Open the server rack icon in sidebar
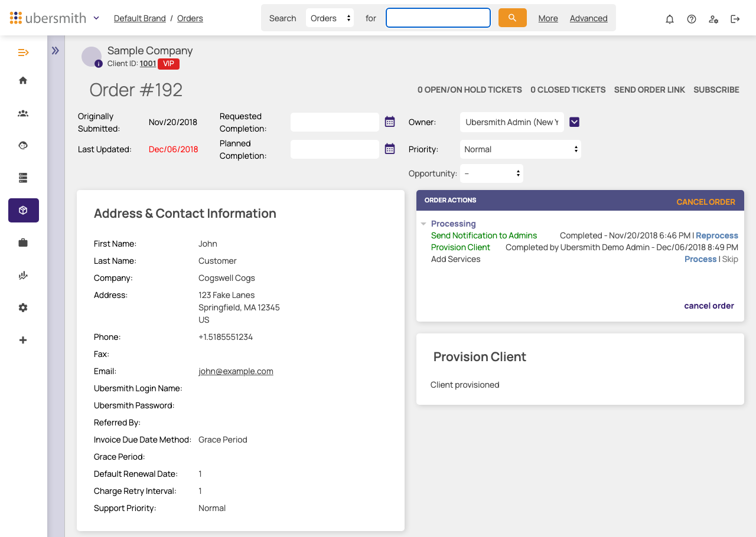The image size is (756, 537). pyautogui.click(x=23, y=178)
